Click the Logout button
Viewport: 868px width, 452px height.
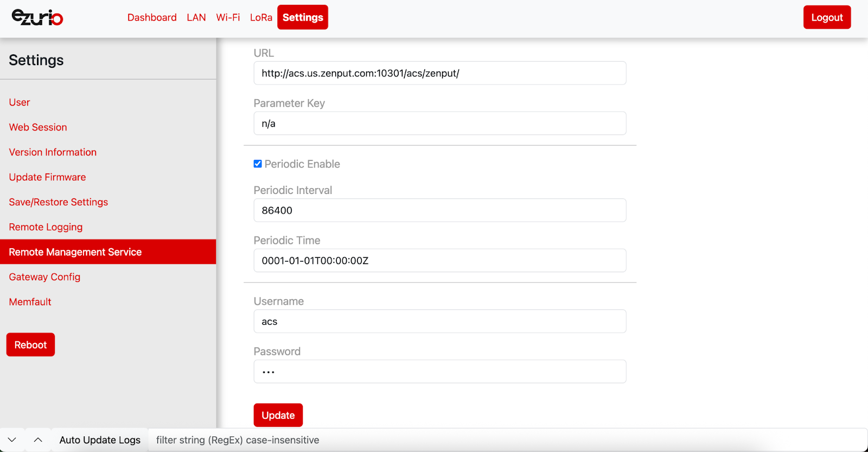click(x=827, y=17)
